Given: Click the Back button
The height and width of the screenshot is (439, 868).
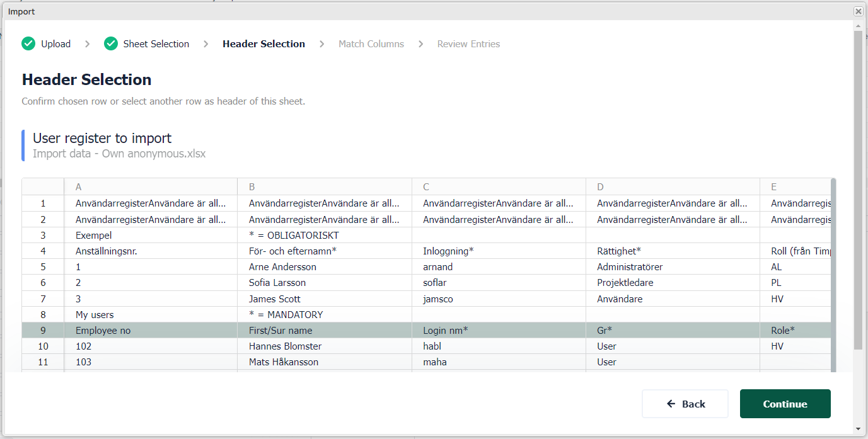Looking at the screenshot, I should [685, 404].
